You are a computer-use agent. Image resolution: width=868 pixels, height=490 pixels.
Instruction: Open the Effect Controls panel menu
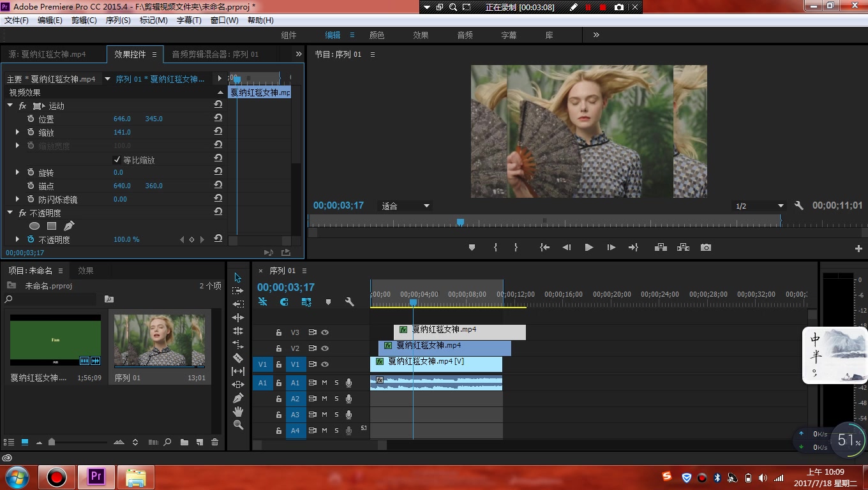point(154,55)
